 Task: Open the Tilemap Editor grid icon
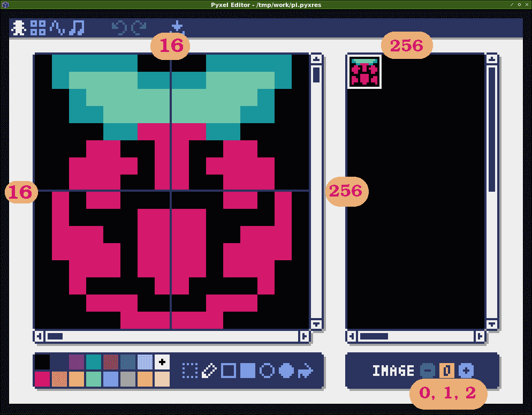pyautogui.click(x=38, y=28)
